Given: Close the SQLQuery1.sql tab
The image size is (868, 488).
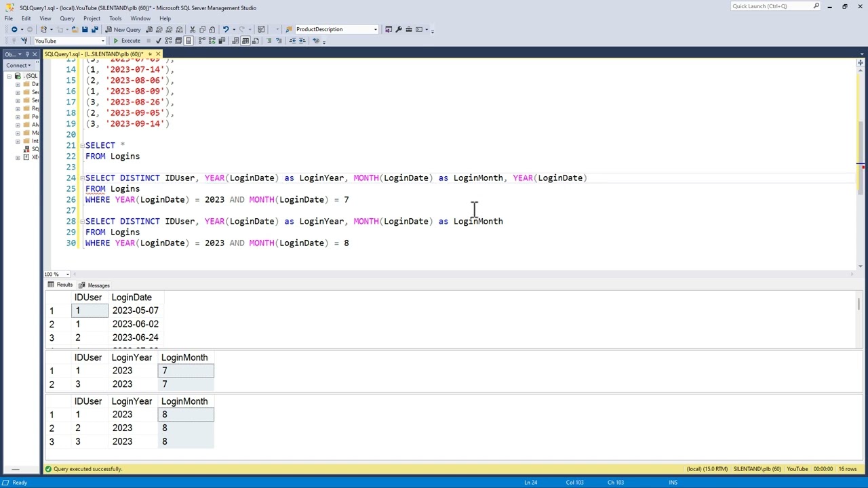Looking at the screenshot, I should point(158,54).
